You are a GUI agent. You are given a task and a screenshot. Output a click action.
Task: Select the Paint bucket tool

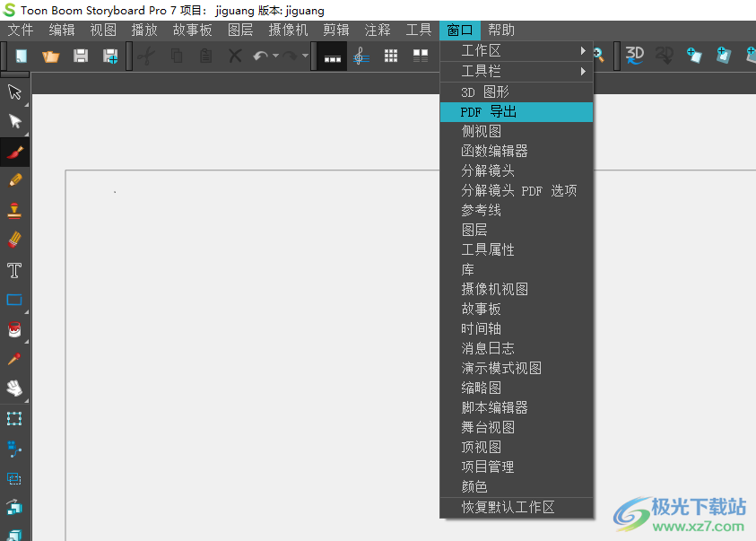coord(15,330)
